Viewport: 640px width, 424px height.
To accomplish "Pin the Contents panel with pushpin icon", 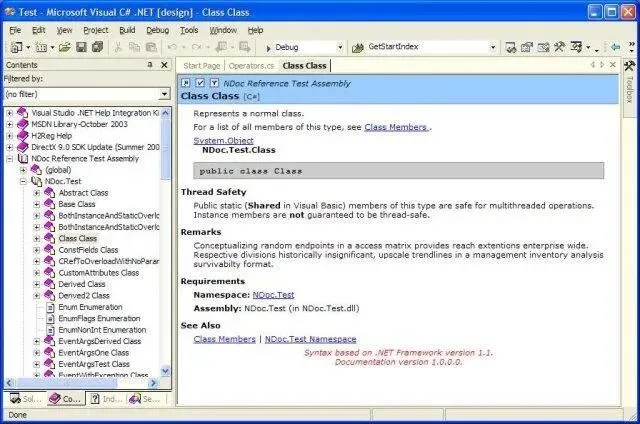I will (x=150, y=65).
